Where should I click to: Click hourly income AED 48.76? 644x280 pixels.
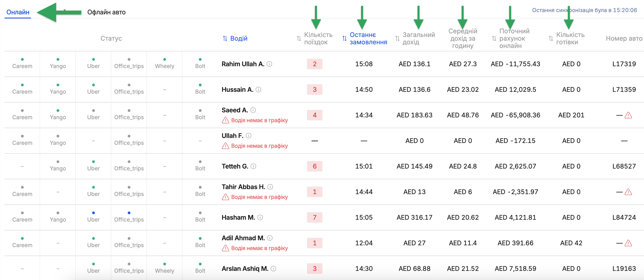463,115
